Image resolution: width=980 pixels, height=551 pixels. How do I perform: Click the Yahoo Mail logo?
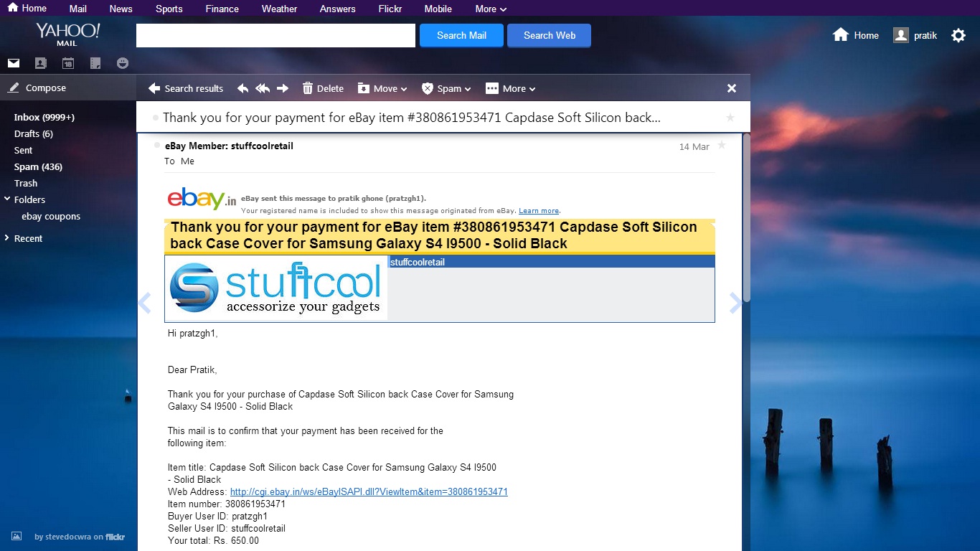coord(67,34)
